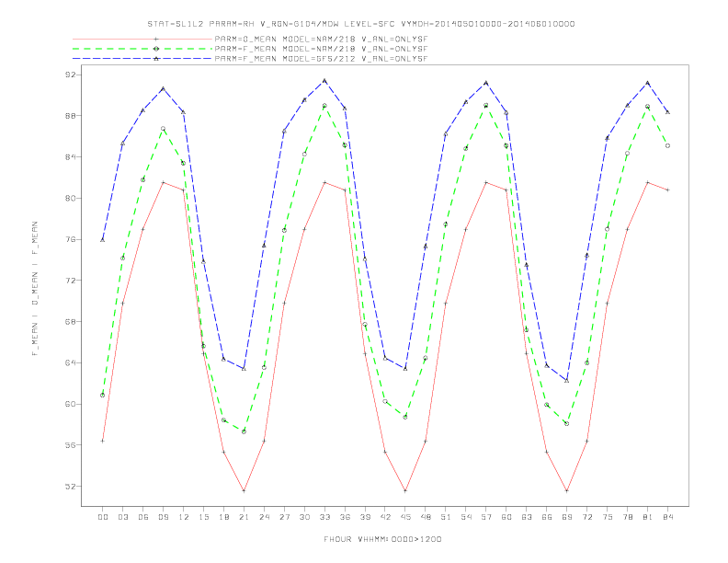Image resolution: width=728 pixels, height=563 pixels.
Task: Click the x-axis forecast hour label 30
Action: 304,517
